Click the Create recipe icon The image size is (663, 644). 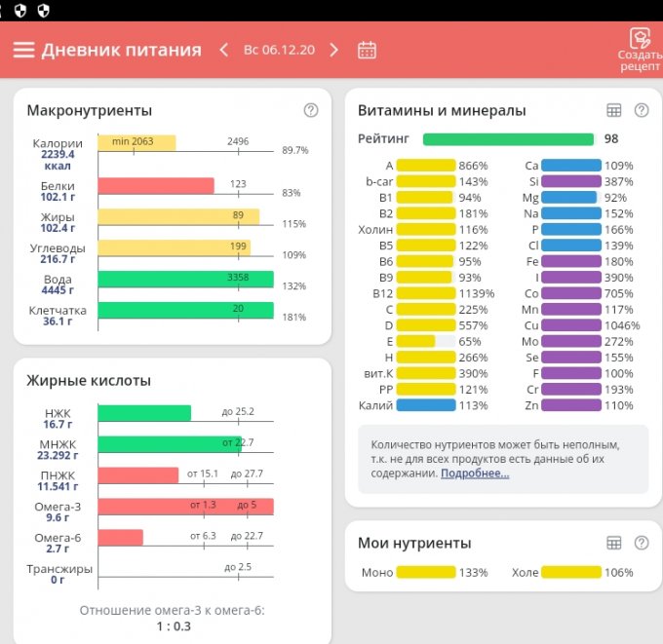pyautogui.click(x=639, y=40)
